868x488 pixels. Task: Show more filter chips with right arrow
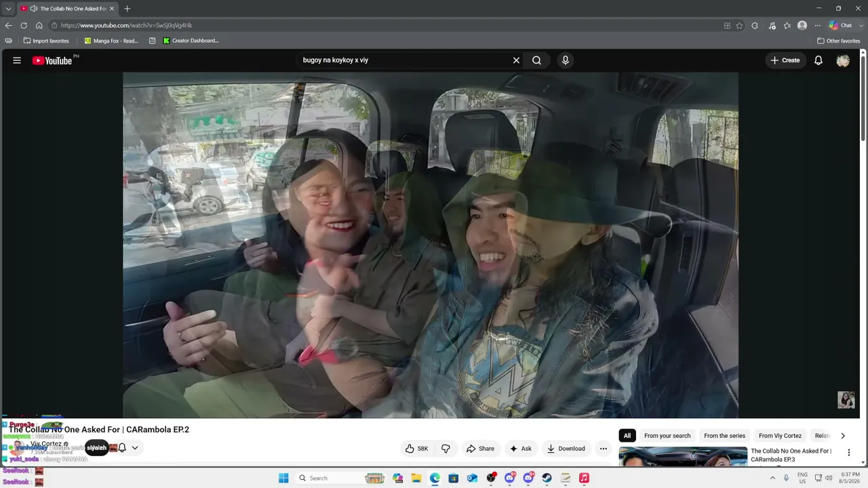843,436
